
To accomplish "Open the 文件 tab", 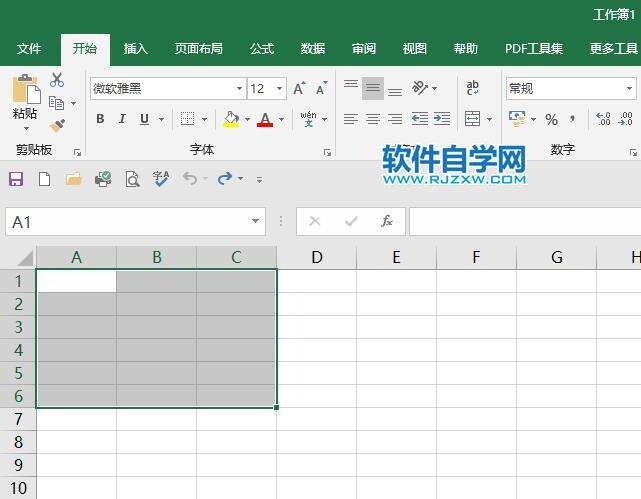I will (29, 49).
